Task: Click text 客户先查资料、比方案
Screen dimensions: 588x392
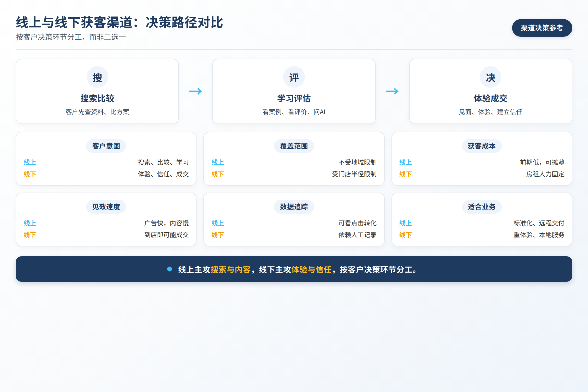Action: click(x=97, y=112)
